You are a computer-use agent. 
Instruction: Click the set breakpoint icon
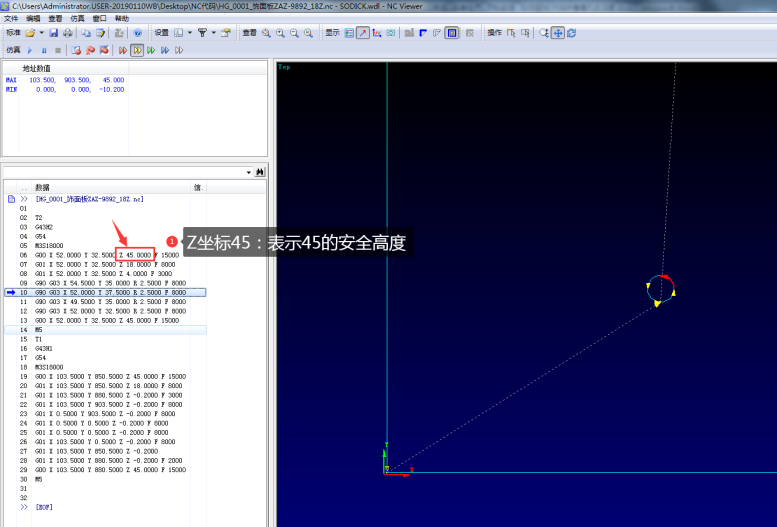(76, 50)
